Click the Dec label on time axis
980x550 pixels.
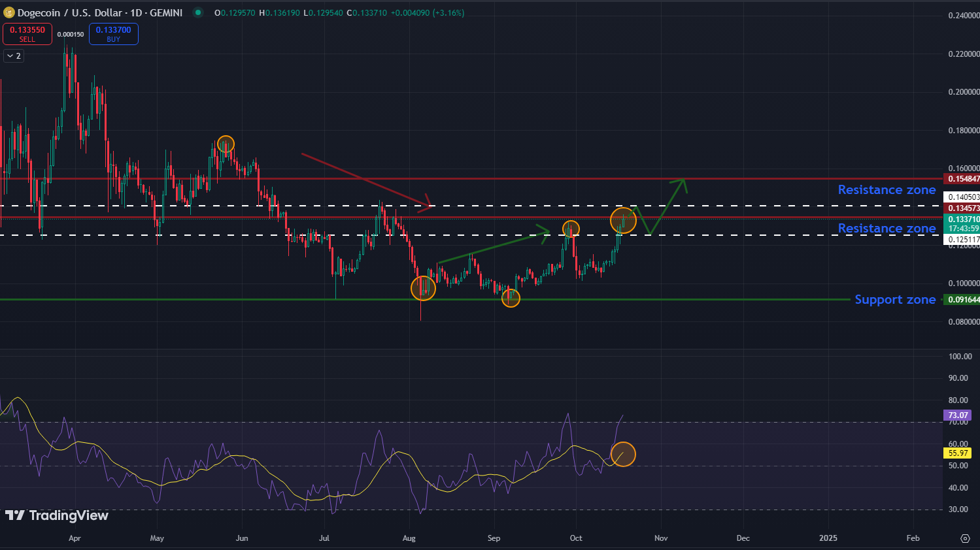click(743, 538)
